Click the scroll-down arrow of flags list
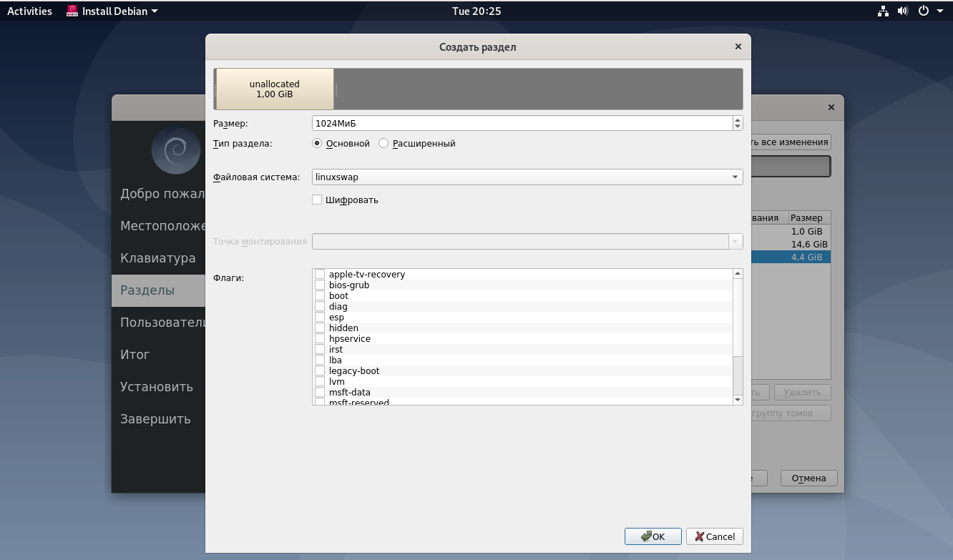953x560 pixels. tap(738, 400)
